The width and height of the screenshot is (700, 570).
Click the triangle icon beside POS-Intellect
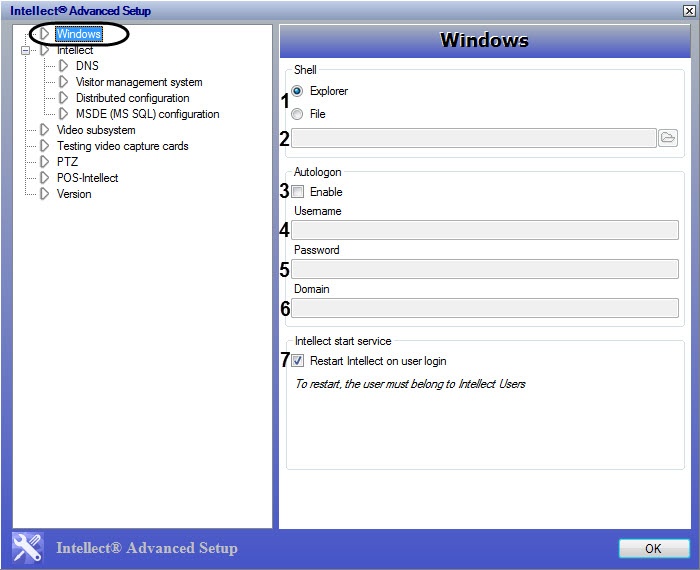coord(45,178)
